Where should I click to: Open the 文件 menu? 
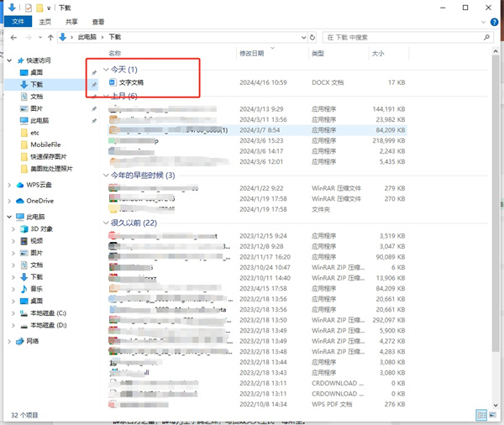point(17,21)
